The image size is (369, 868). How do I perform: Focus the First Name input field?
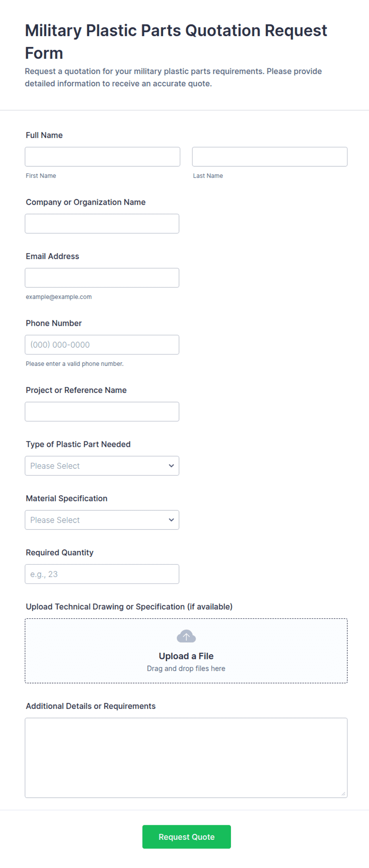pos(102,157)
